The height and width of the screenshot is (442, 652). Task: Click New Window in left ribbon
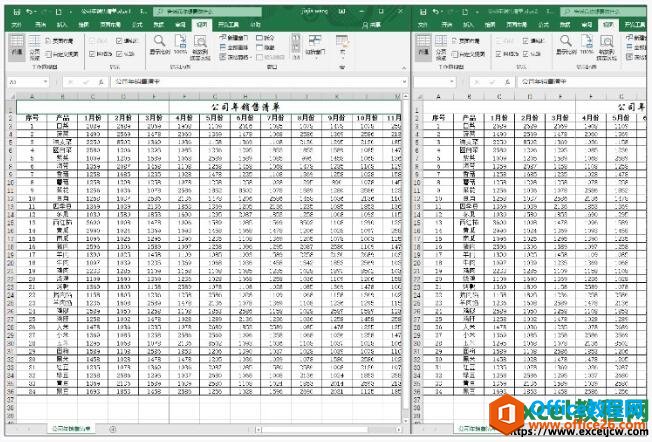click(234, 38)
